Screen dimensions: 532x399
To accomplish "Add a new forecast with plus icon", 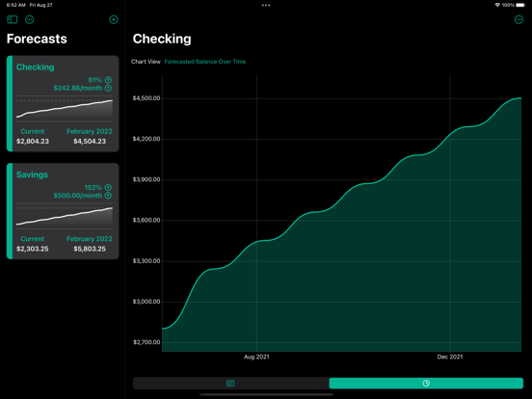I will click(x=114, y=19).
